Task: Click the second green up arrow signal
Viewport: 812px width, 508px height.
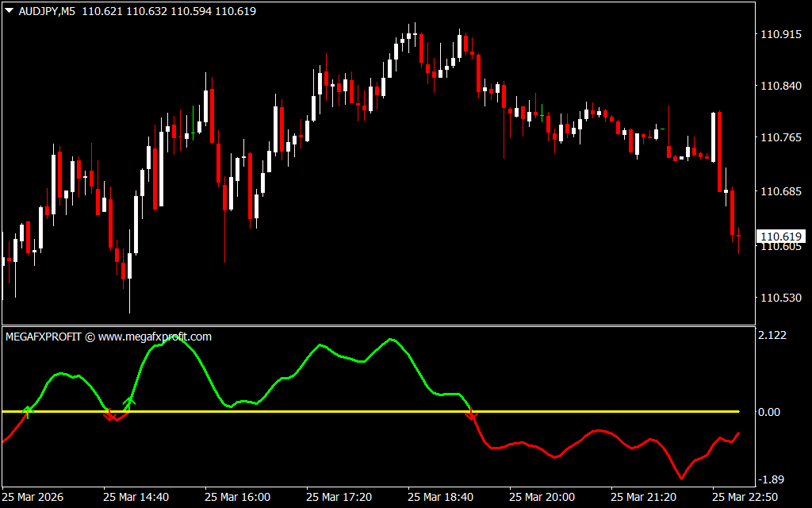Action: coord(130,402)
